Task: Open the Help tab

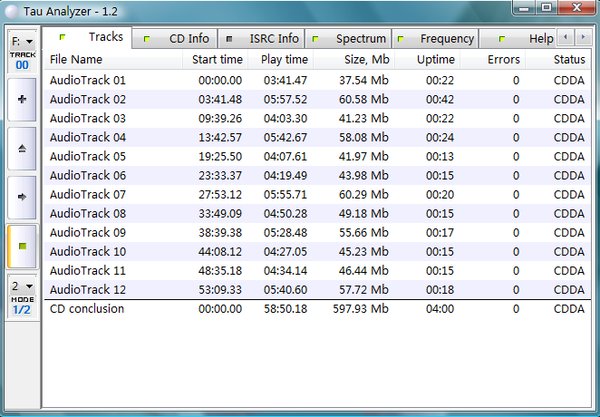Action: (x=517, y=39)
